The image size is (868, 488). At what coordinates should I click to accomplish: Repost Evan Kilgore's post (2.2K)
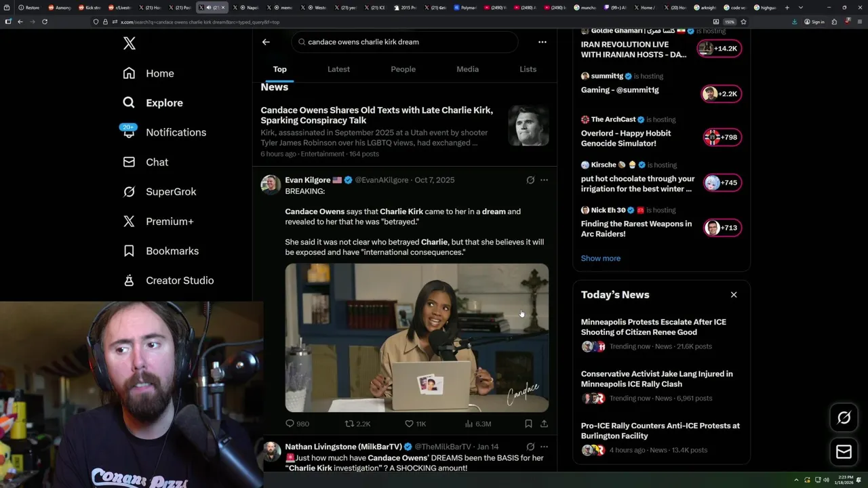click(x=357, y=424)
